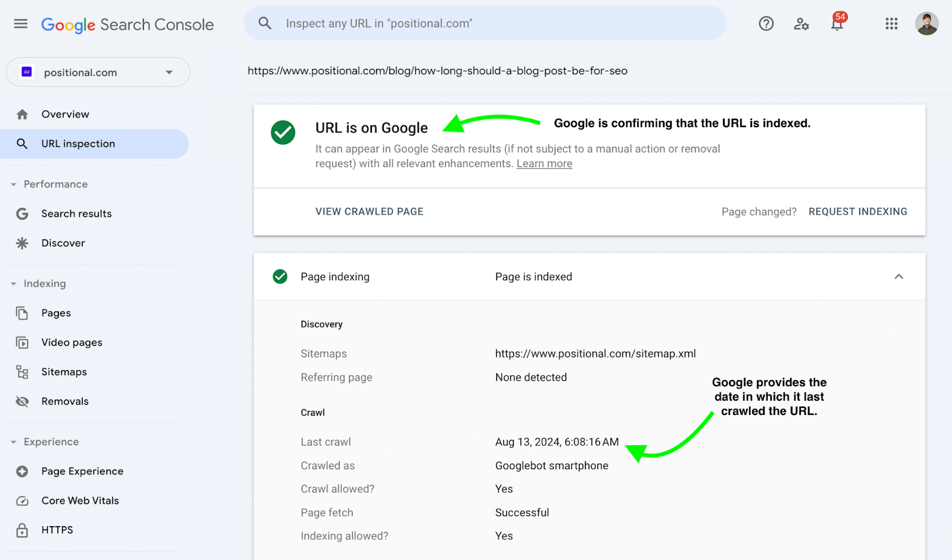Click the green checkmark beside URL is on Google
952x560 pixels.
point(283,133)
